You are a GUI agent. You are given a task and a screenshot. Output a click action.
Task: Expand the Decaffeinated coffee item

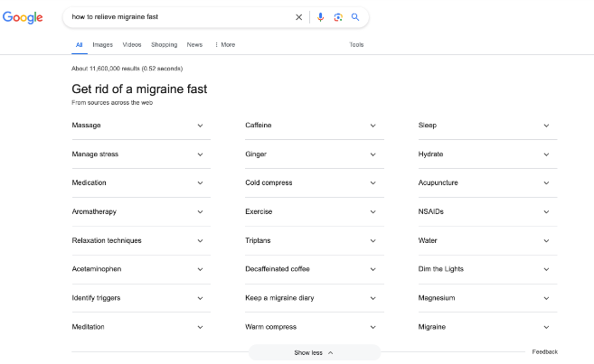315,269
